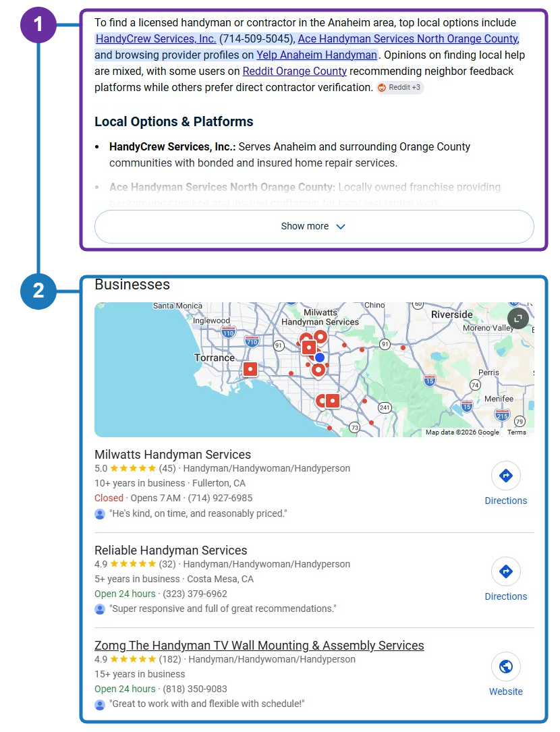
Task: Open Zomg The Handyman TV Wall Mounting listing
Action: point(259,646)
